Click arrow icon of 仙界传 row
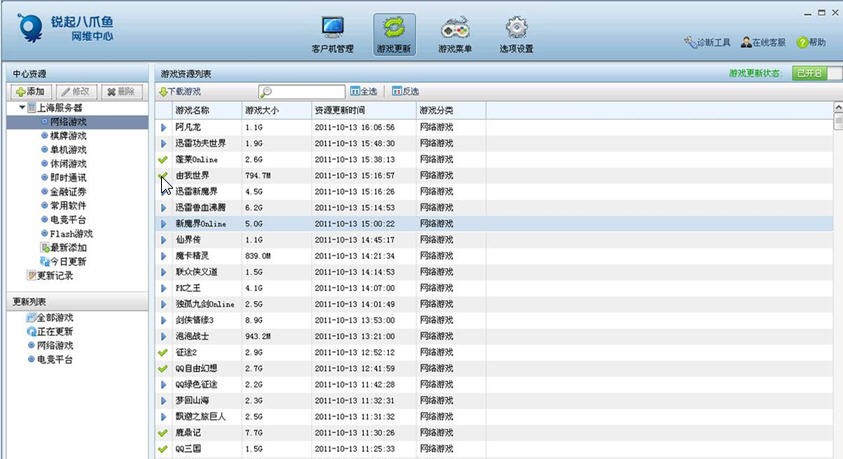Image resolution: width=843 pixels, height=459 pixels. pos(163,240)
